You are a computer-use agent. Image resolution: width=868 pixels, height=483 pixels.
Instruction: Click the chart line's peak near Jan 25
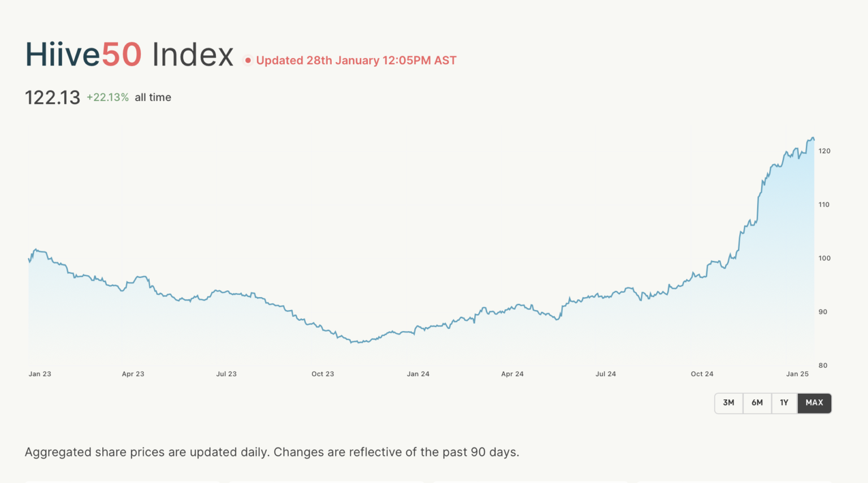click(x=812, y=137)
